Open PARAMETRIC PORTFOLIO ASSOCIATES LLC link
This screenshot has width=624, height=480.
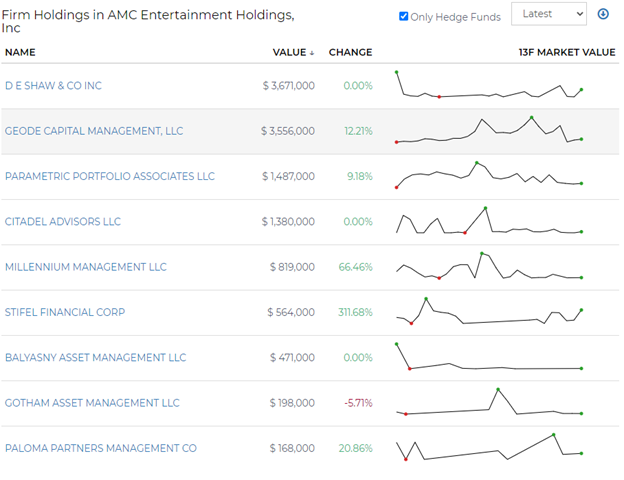pyautogui.click(x=109, y=176)
